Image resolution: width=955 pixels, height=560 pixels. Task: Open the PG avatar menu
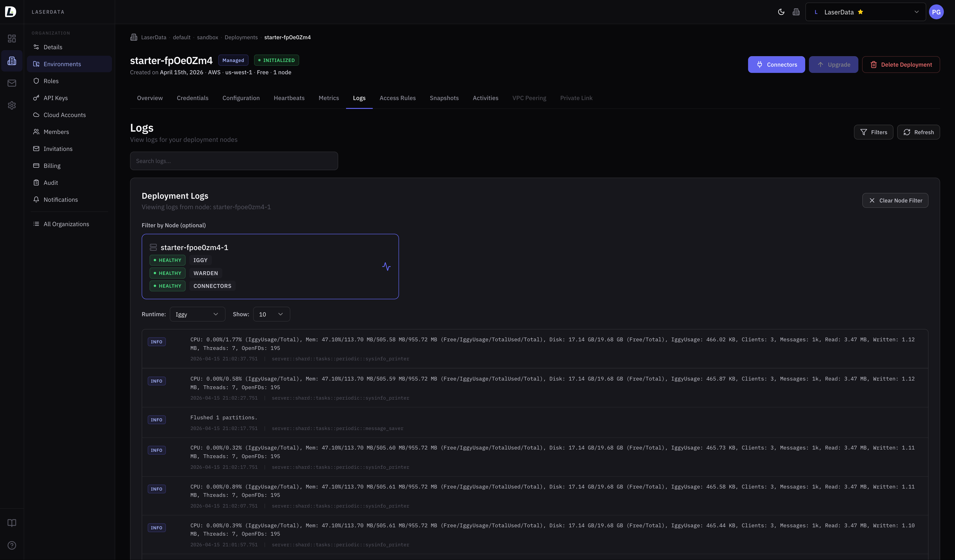936,12
